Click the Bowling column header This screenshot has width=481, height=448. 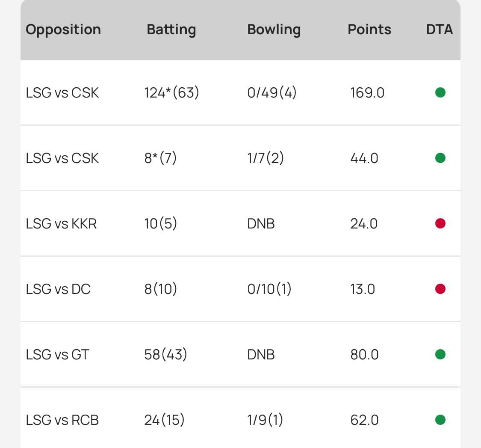(274, 30)
